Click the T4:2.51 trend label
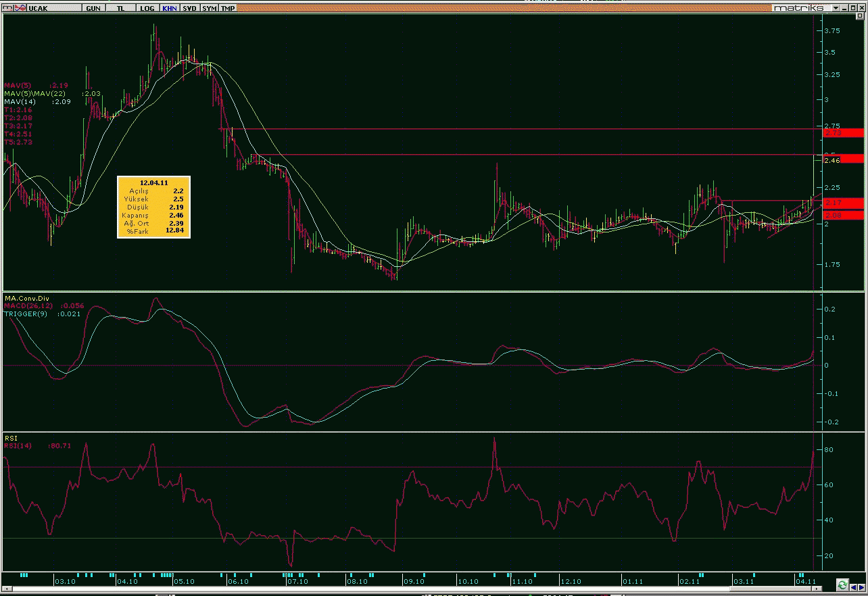The image size is (868, 596). point(18,134)
